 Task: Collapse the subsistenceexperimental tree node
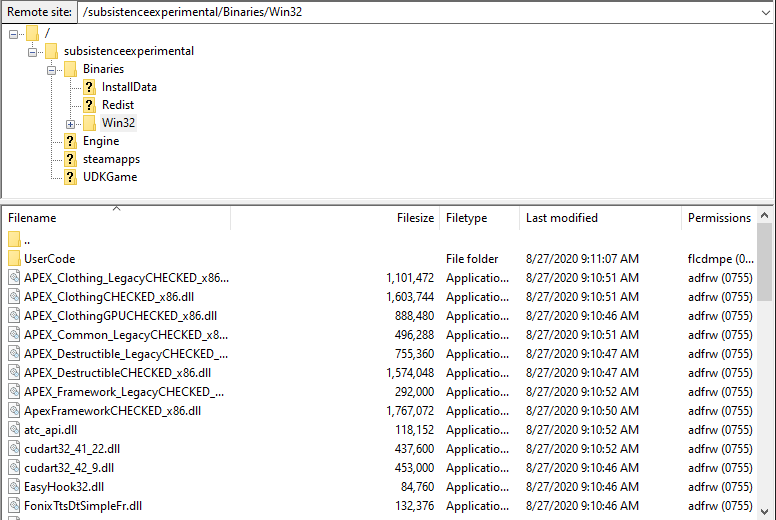(x=32, y=52)
